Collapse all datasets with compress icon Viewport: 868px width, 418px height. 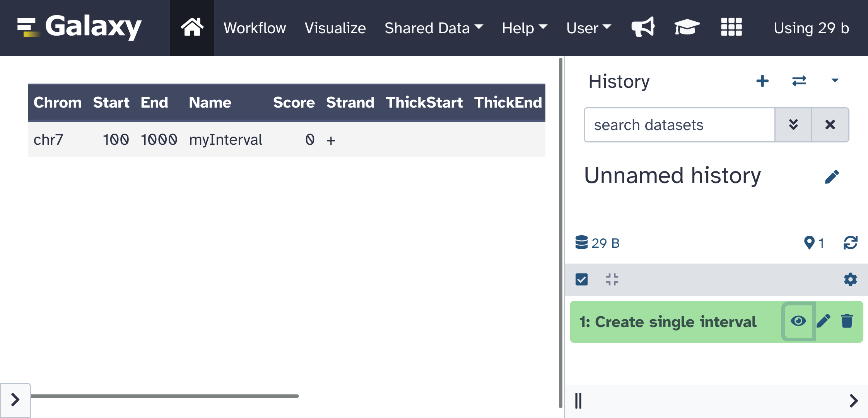[612, 279]
